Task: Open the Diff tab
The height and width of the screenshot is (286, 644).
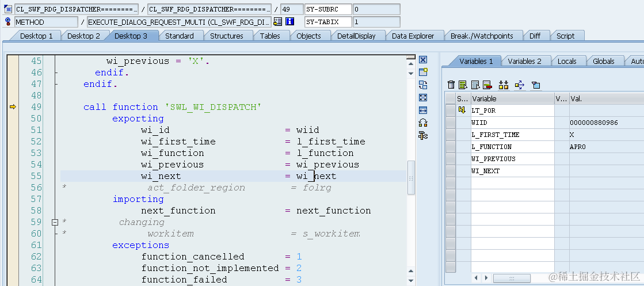Action: coord(535,36)
